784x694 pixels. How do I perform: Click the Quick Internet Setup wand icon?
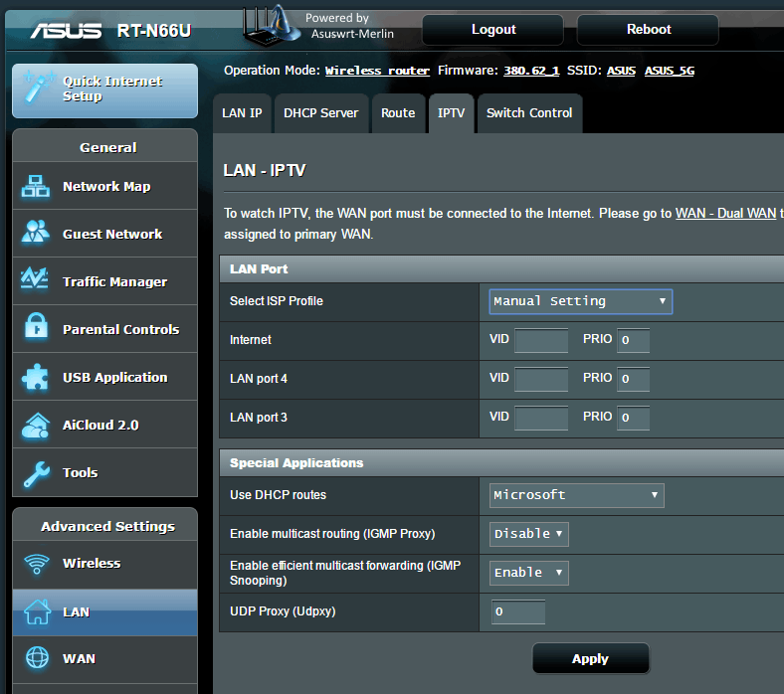pos(37,87)
